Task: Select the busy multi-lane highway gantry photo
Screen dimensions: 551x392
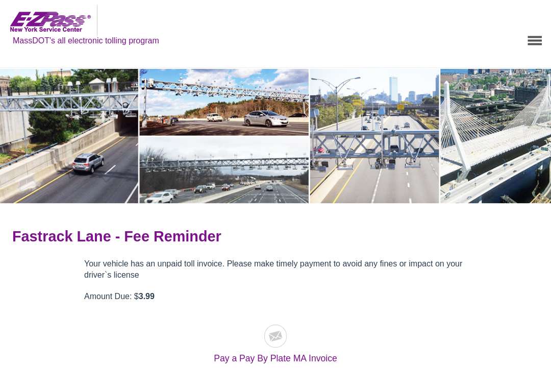Action: coord(224,170)
